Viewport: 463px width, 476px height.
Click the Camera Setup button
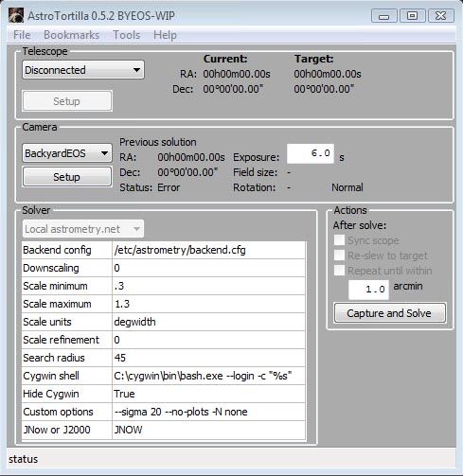(x=67, y=177)
